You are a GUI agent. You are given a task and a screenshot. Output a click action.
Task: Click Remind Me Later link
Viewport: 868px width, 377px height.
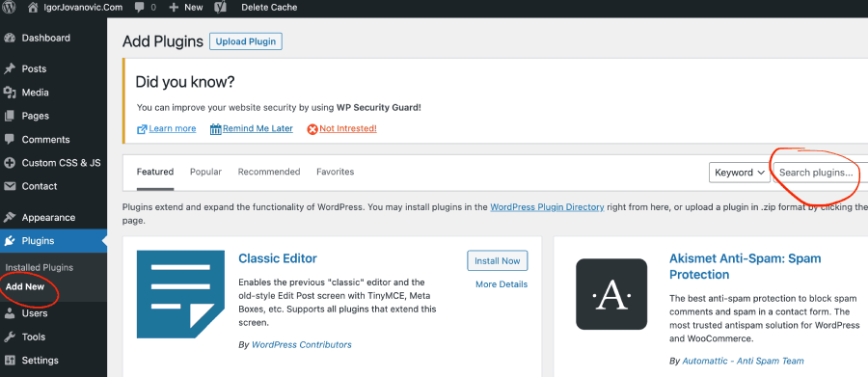258,128
